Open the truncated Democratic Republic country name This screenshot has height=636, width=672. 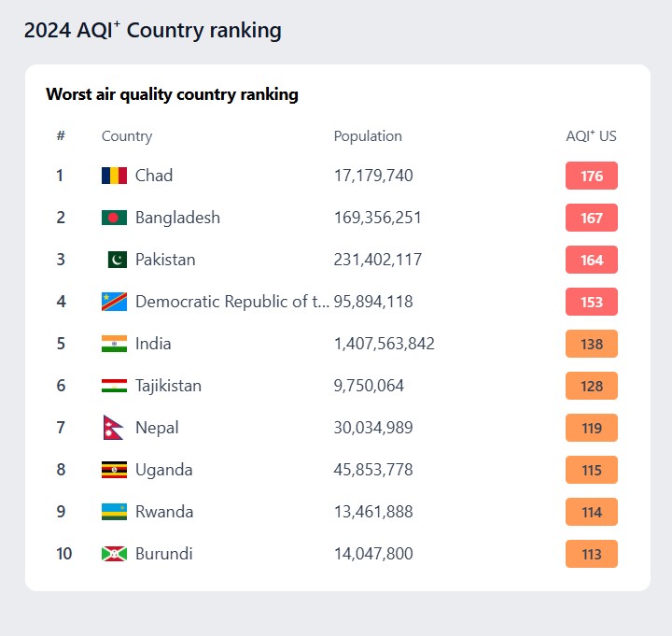click(x=232, y=302)
